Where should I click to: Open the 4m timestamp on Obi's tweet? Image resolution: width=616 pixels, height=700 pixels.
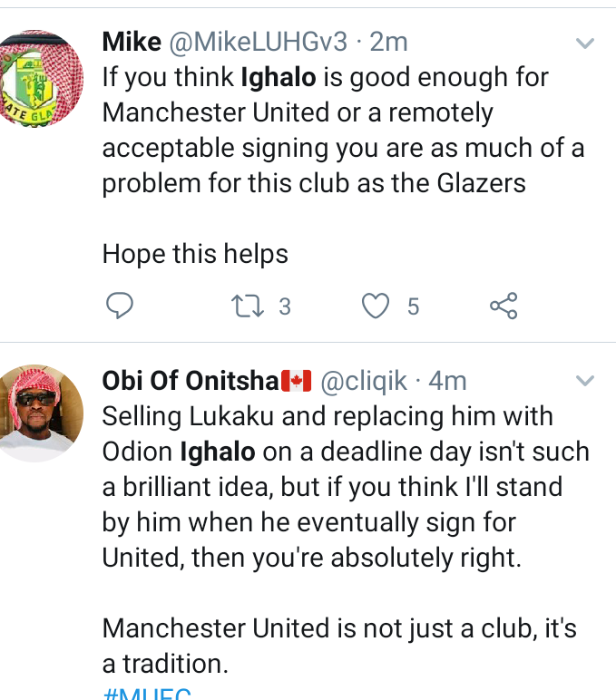pyautogui.click(x=448, y=382)
